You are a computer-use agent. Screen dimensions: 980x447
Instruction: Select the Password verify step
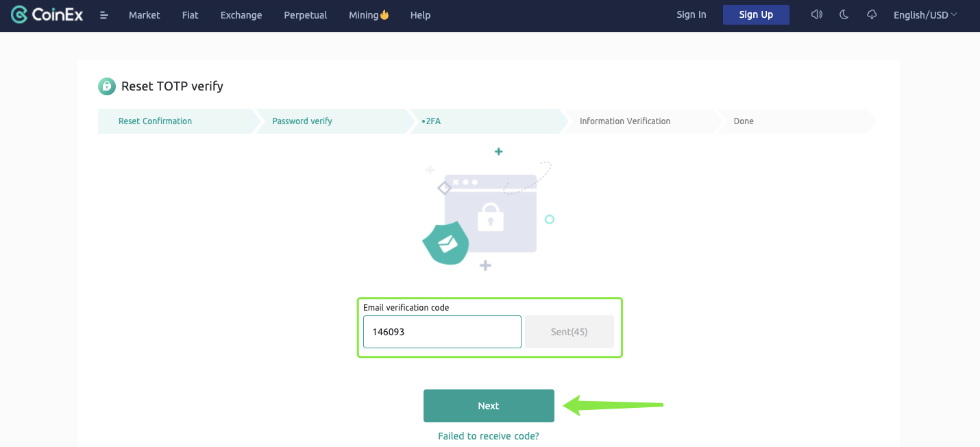(x=302, y=121)
